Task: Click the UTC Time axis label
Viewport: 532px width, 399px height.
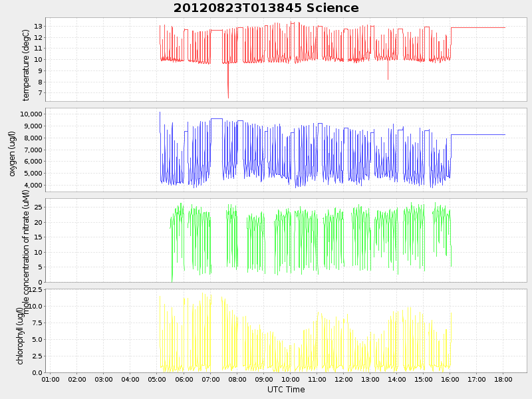Action: click(286, 390)
